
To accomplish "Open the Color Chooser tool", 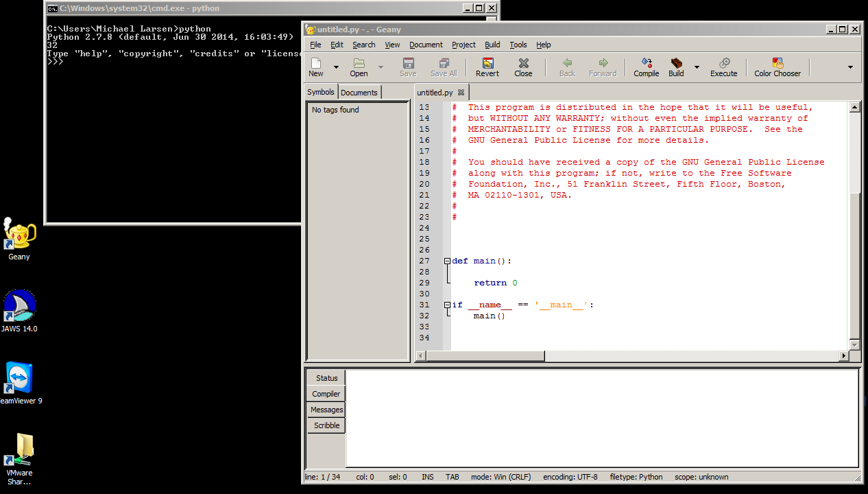I will point(777,67).
